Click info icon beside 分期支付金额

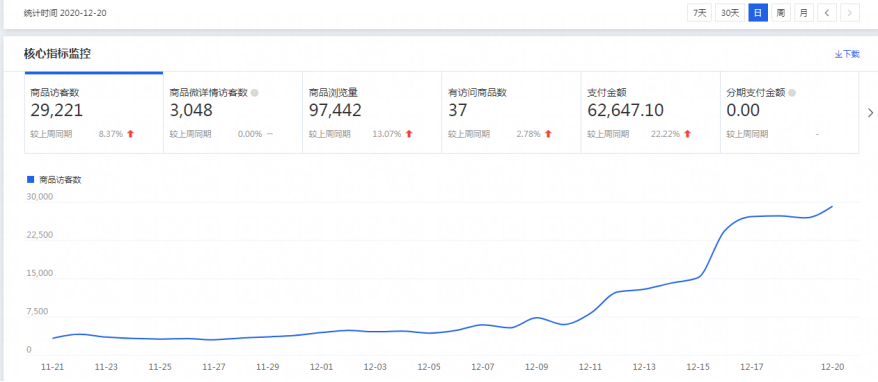click(791, 93)
